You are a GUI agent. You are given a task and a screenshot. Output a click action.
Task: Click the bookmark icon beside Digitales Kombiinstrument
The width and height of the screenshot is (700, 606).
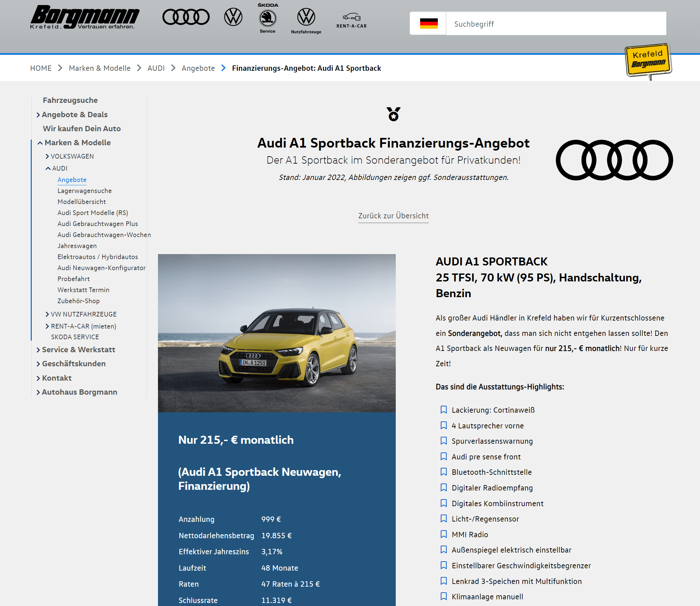[444, 503]
